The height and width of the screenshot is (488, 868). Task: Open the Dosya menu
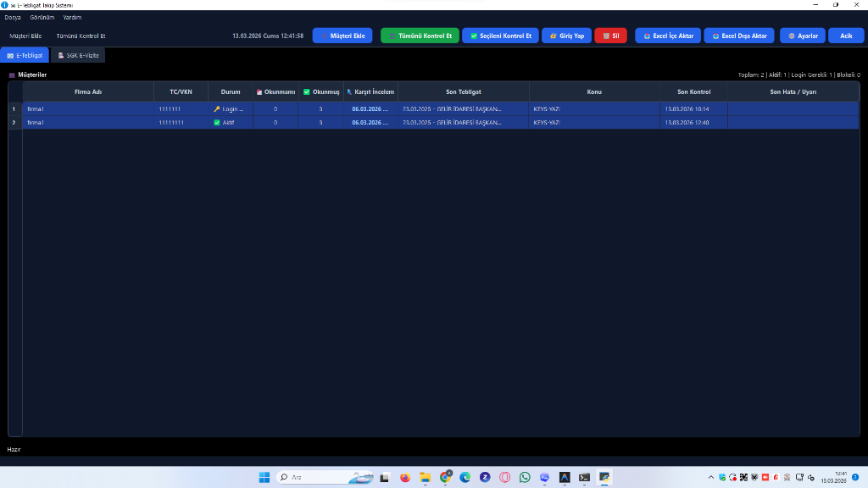(13, 17)
